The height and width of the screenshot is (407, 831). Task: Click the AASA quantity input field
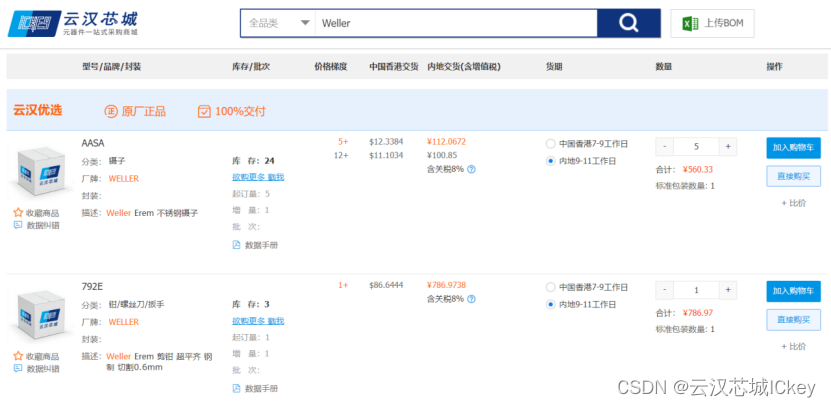tap(696, 147)
